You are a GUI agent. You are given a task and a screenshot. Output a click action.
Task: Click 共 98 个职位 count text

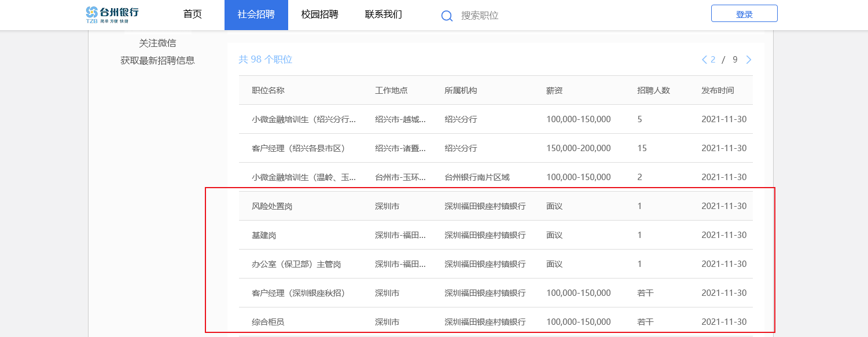pyautogui.click(x=266, y=60)
